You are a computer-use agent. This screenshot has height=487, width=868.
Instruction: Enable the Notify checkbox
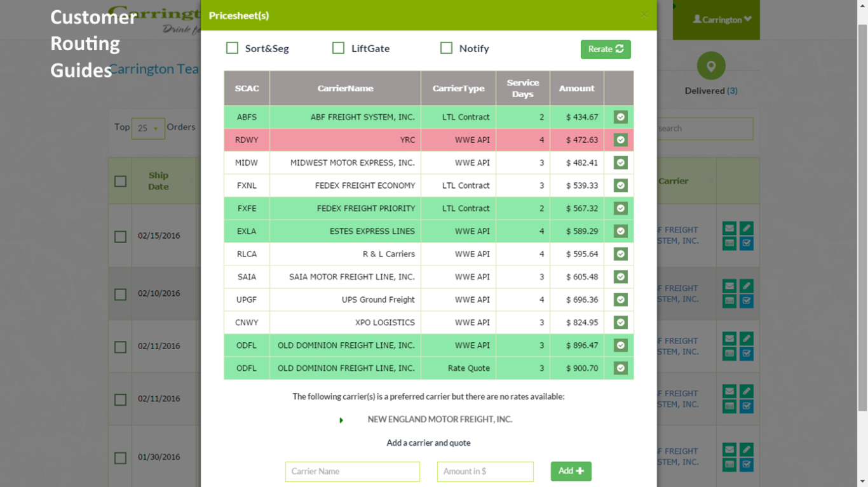pos(446,48)
